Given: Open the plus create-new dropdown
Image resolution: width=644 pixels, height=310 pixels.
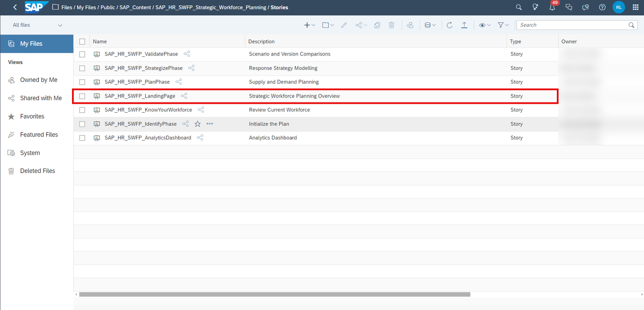Looking at the screenshot, I should pyautogui.click(x=309, y=25).
